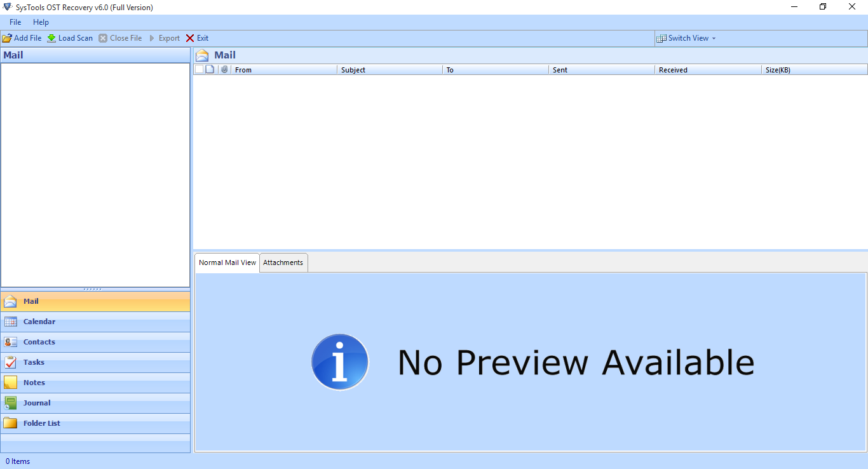
Task: Open the Journal section label
Action: tap(37, 403)
